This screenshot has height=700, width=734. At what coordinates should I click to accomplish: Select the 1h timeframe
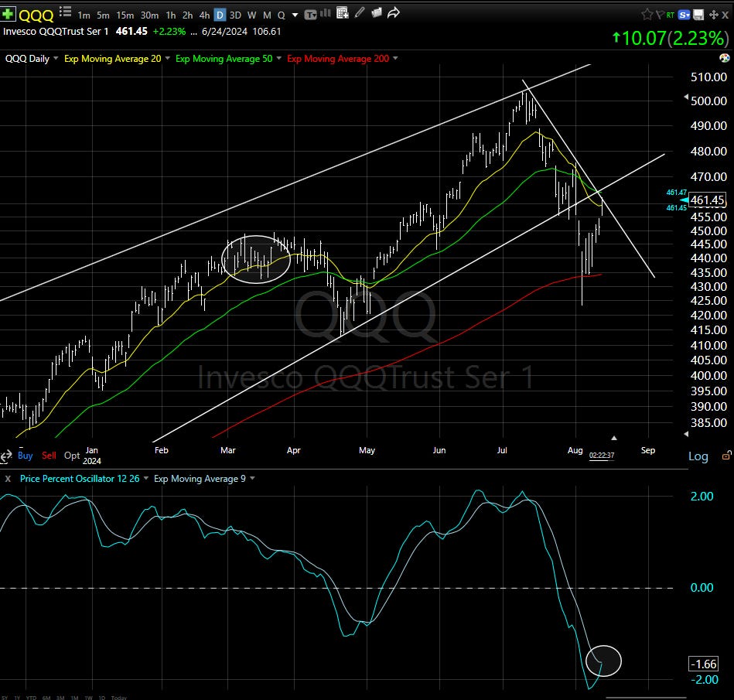point(171,15)
